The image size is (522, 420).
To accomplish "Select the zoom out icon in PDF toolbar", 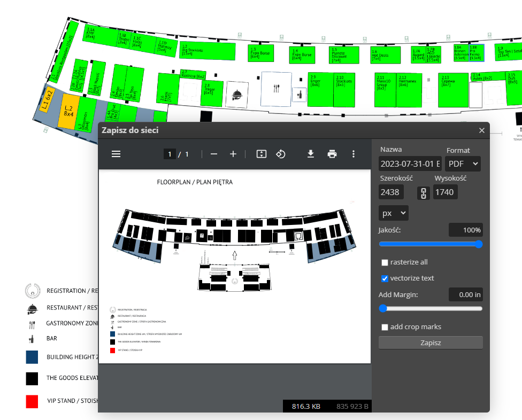I will tap(213, 154).
